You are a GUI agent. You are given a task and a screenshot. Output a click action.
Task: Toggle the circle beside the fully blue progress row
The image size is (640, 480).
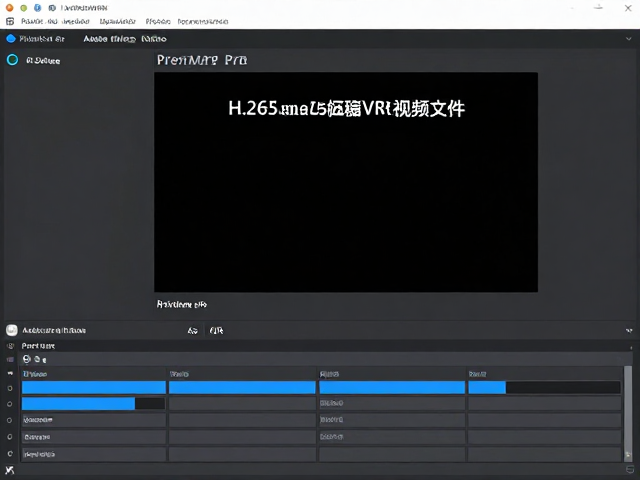click(x=10, y=388)
